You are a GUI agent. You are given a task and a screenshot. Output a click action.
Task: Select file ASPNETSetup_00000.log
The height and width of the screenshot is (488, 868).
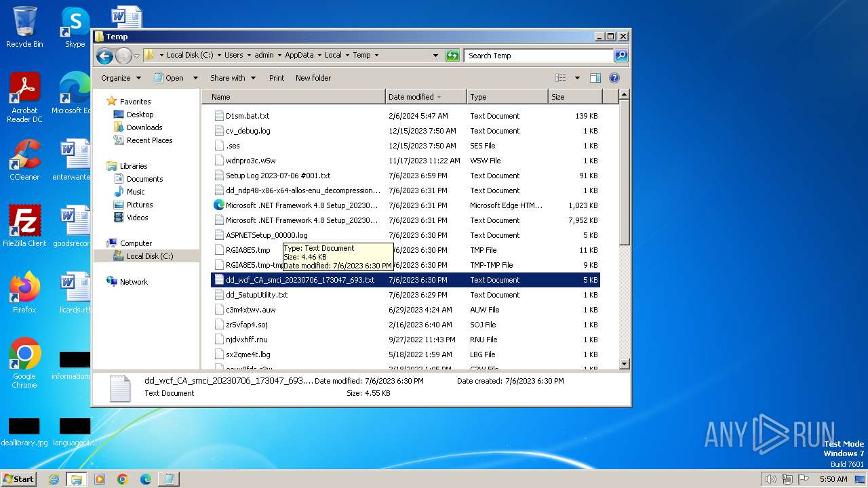pos(406,235)
